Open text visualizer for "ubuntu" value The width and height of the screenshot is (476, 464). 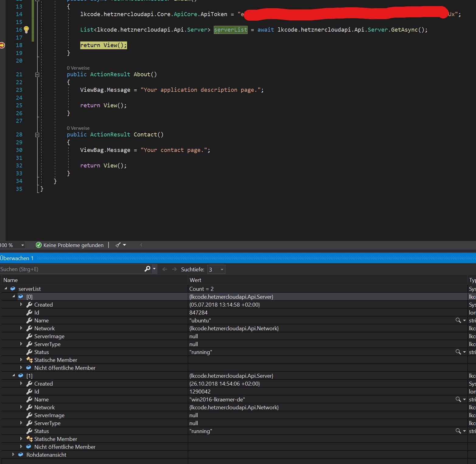(458, 320)
